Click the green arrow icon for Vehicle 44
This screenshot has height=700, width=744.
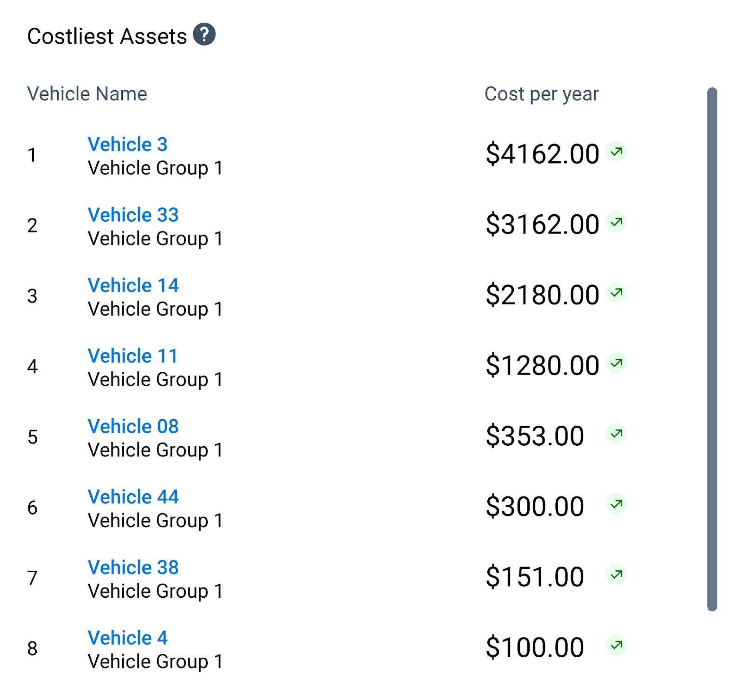pos(616,503)
